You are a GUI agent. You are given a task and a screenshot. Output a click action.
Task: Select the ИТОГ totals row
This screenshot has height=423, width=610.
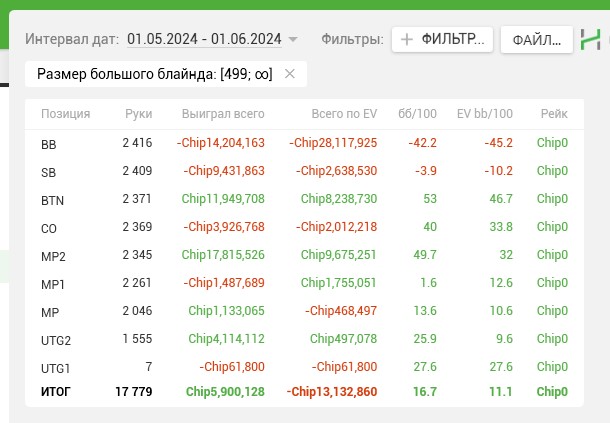(304, 391)
